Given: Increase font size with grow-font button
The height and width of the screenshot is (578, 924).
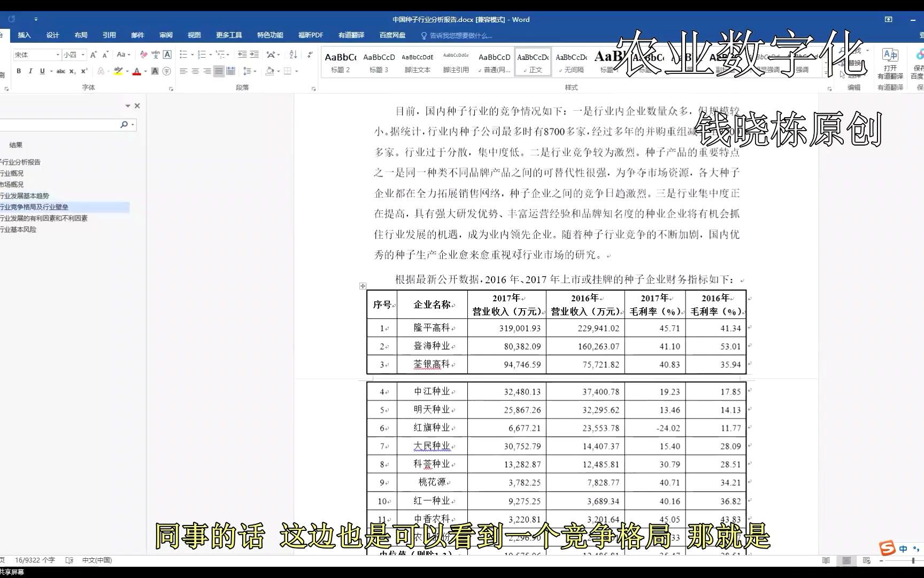Looking at the screenshot, I should [x=94, y=55].
